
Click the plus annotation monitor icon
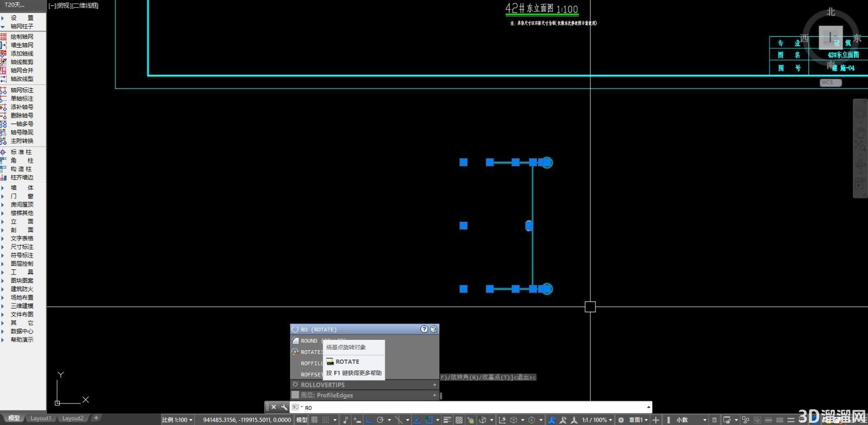tap(656, 420)
